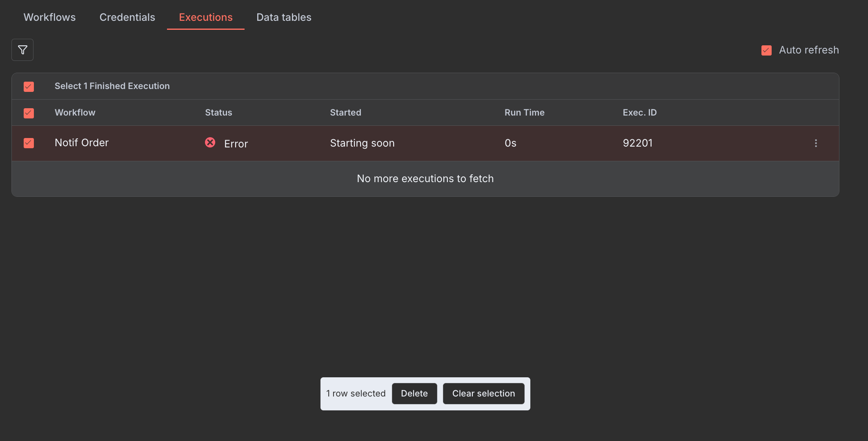Click the Starting soon cell
868x441 pixels.
tap(362, 143)
